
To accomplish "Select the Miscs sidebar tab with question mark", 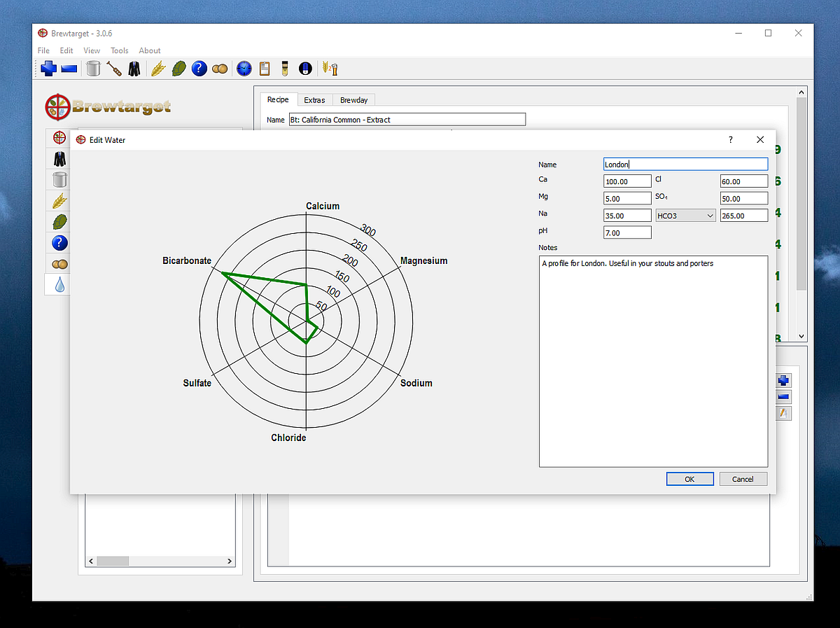I will click(x=59, y=243).
